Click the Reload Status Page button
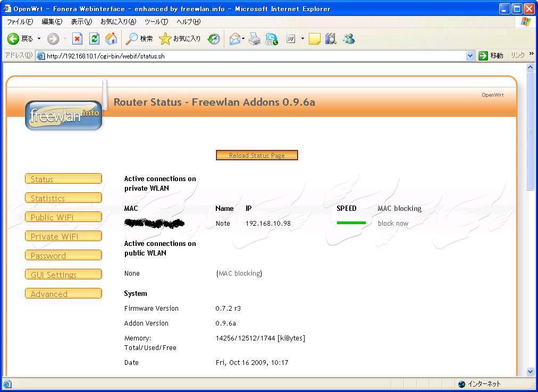The width and height of the screenshot is (538, 392). (257, 155)
